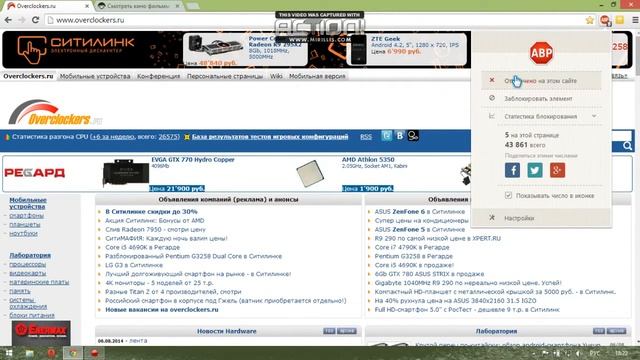Reload the page with the refresh icon
This screenshot has width=640, height=360.
35,20
